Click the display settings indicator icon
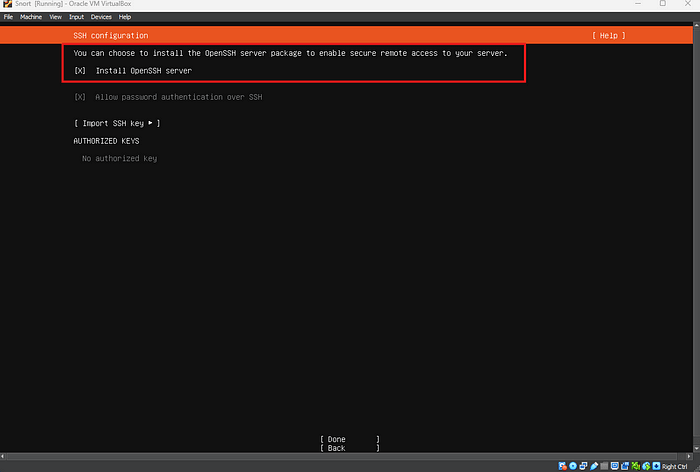The height and width of the screenshot is (472, 700). [615, 466]
